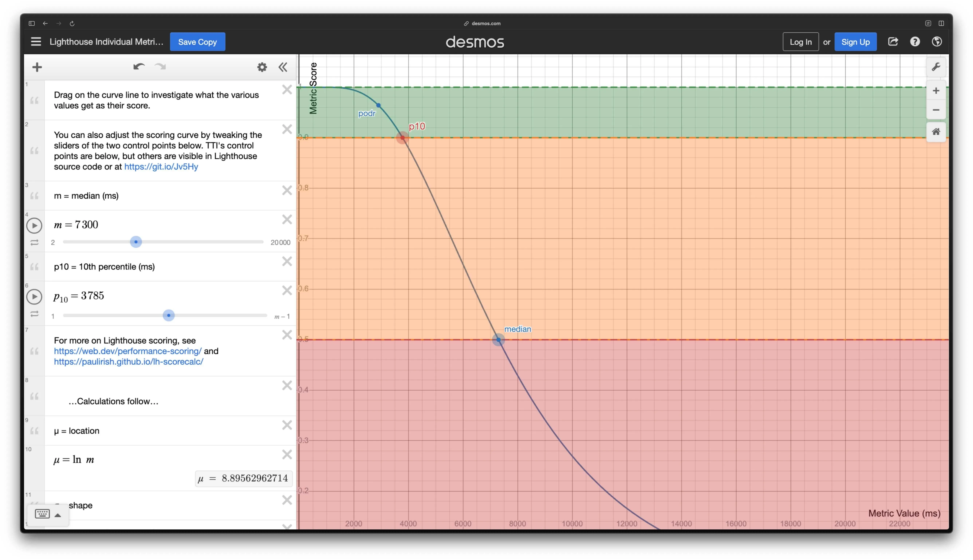Click the 'Drag on the curve' note quote icon
973x560 pixels.
pos(34,100)
